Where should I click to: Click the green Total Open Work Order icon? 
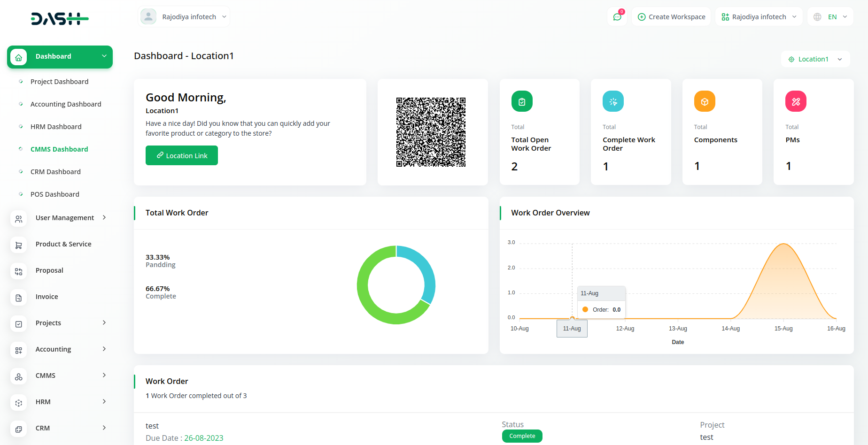click(x=521, y=101)
